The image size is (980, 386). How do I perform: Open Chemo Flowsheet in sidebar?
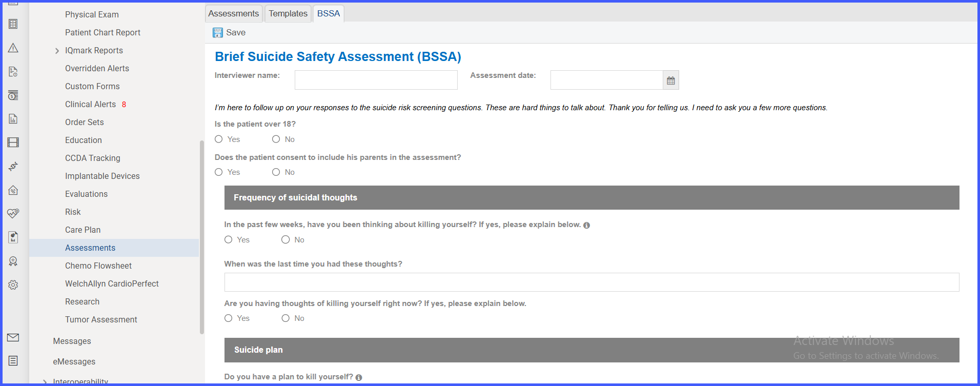pyautogui.click(x=98, y=266)
